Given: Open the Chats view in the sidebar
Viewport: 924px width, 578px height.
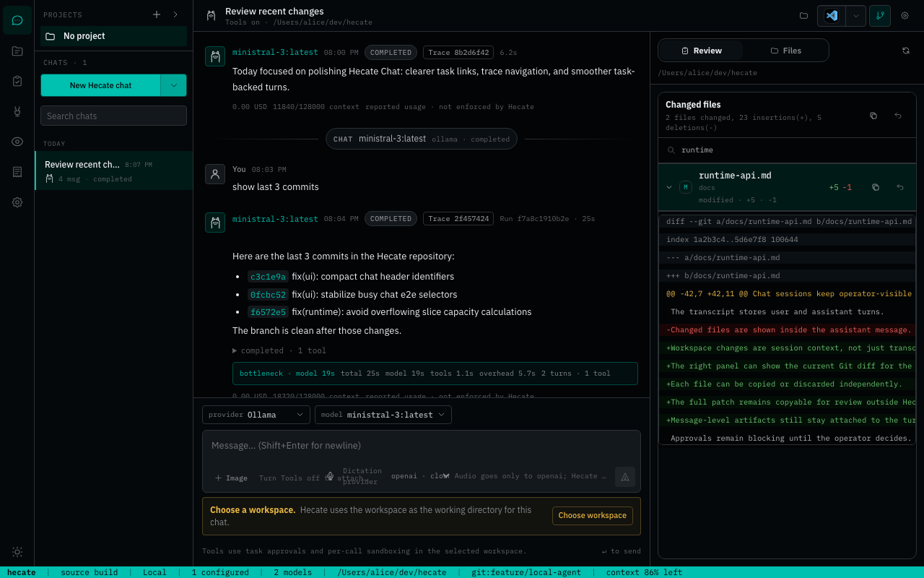Looking at the screenshot, I should tap(17, 20).
